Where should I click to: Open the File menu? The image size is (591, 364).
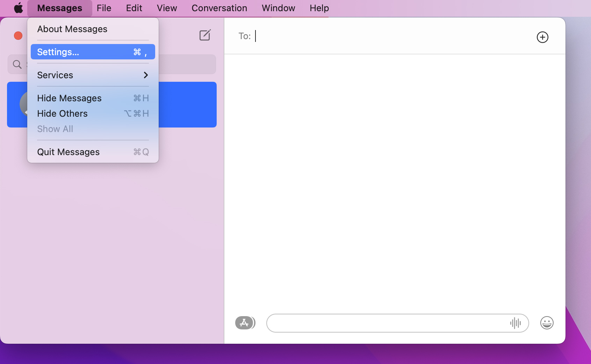coord(104,8)
